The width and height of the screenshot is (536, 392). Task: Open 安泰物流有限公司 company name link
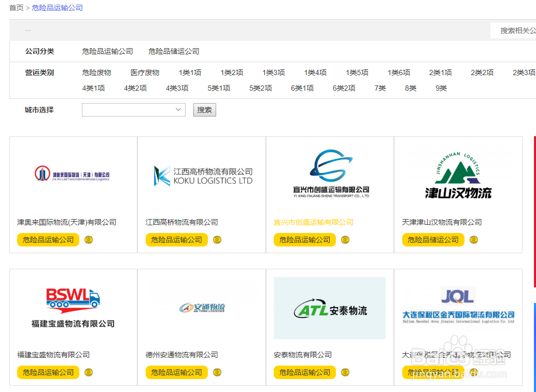pos(303,355)
